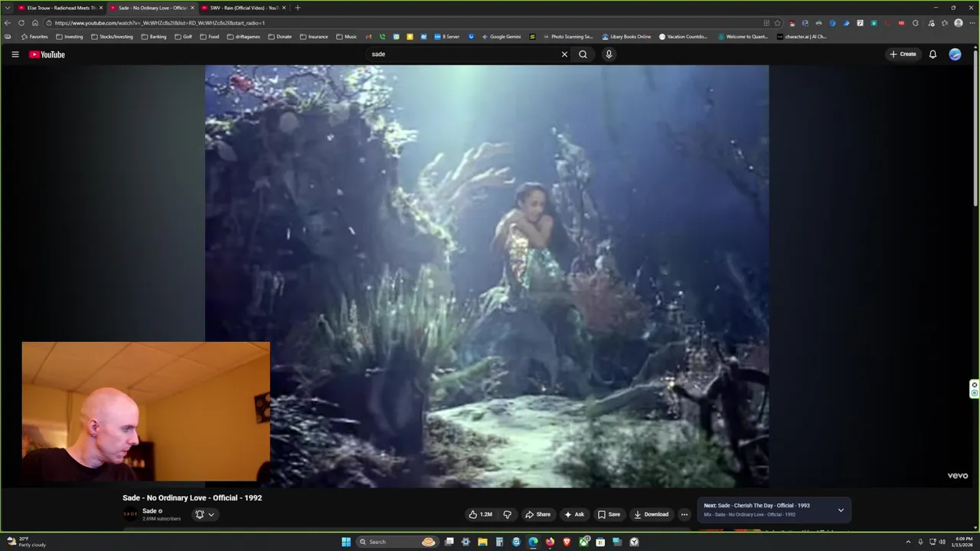Open the Insurance bookmarks folder
This screenshot has width=980, height=551.
click(314, 37)
